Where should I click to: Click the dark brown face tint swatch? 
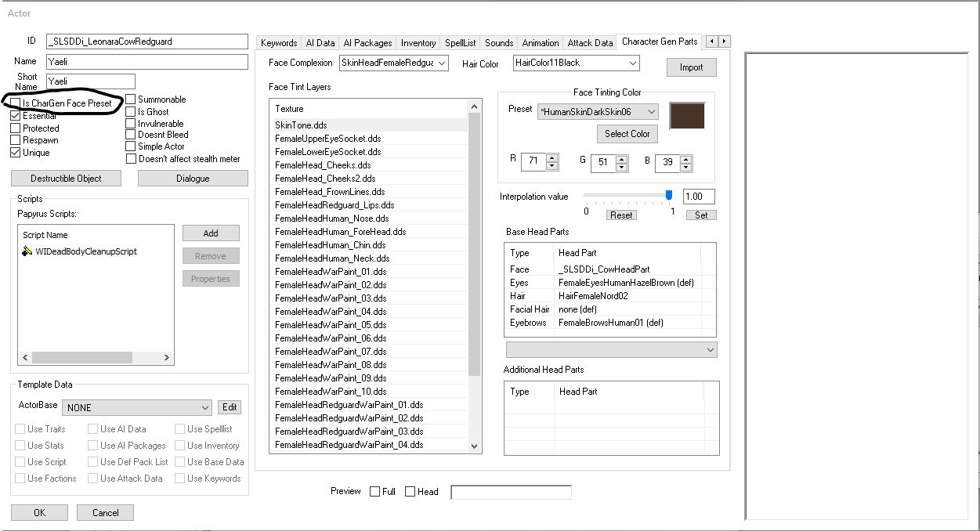pyautogui.click(x=686, y=115)
